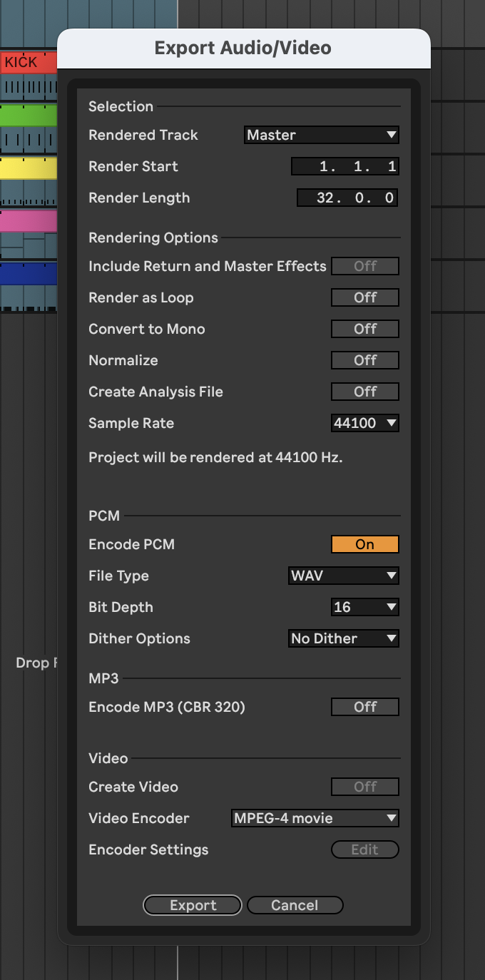Viewport: 485px width, 980px height.
Task: Enable Render as Loop
Action: [x=364, y=297]
